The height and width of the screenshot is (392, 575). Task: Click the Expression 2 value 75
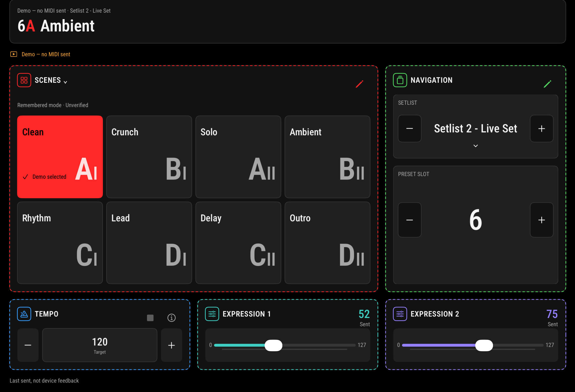pos(552,314)
